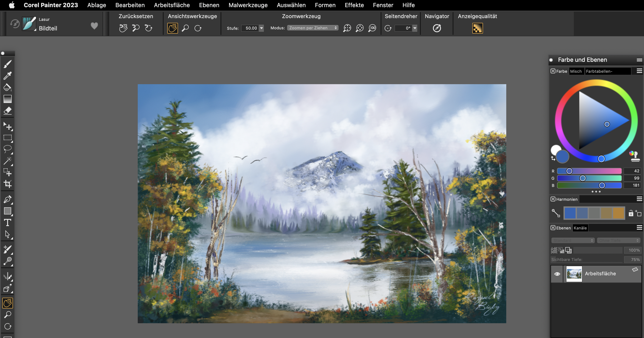The image size is (644, 338).
Task: Select the Eraser tool in the toolbox
Action: point(8,111)
